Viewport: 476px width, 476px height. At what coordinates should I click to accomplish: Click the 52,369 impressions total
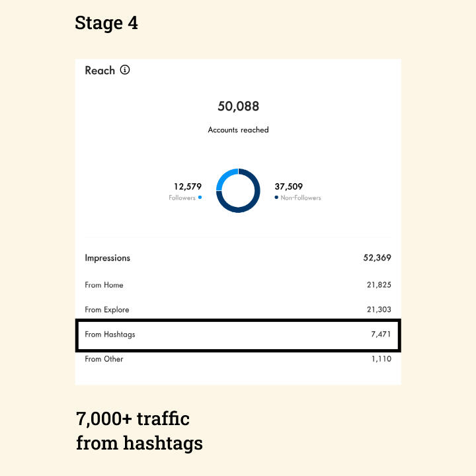tap(377, 258)
